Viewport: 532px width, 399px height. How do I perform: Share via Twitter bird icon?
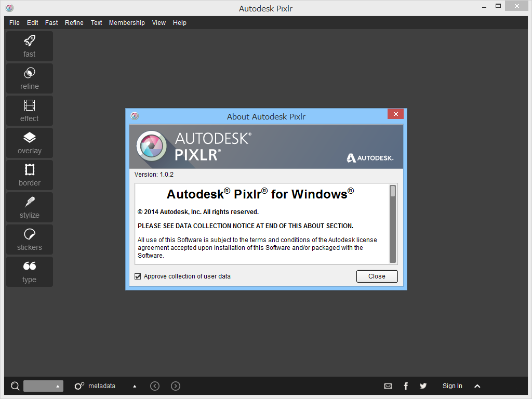click(423, 386)
